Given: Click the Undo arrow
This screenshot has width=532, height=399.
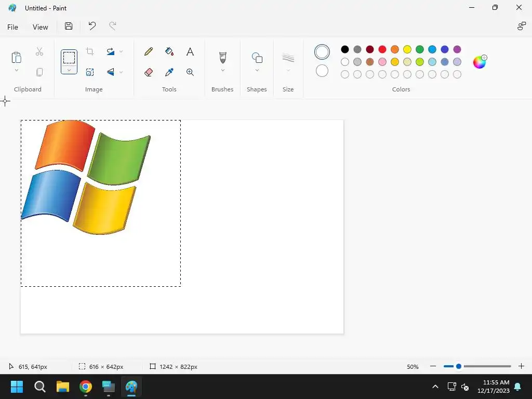Looking at the screenshot, I should pyautogui.click(x=92, y=26).
